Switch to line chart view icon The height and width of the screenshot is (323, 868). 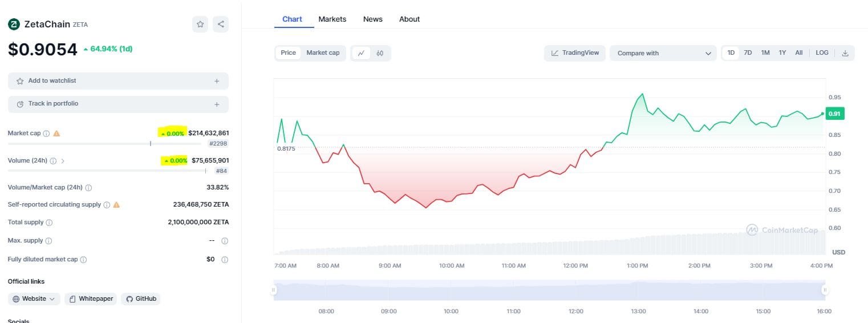pos(361,53)
